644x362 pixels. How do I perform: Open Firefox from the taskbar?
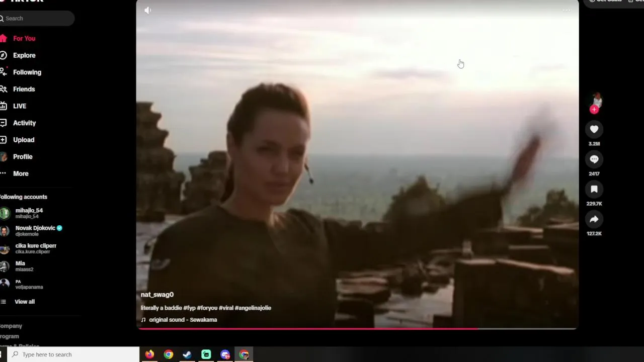tap(149, 354)
